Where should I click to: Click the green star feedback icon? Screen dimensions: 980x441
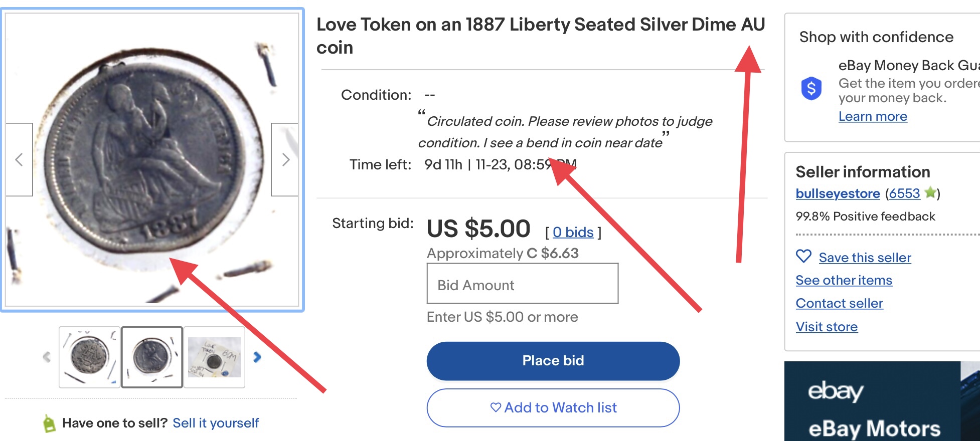pos(930,192)
